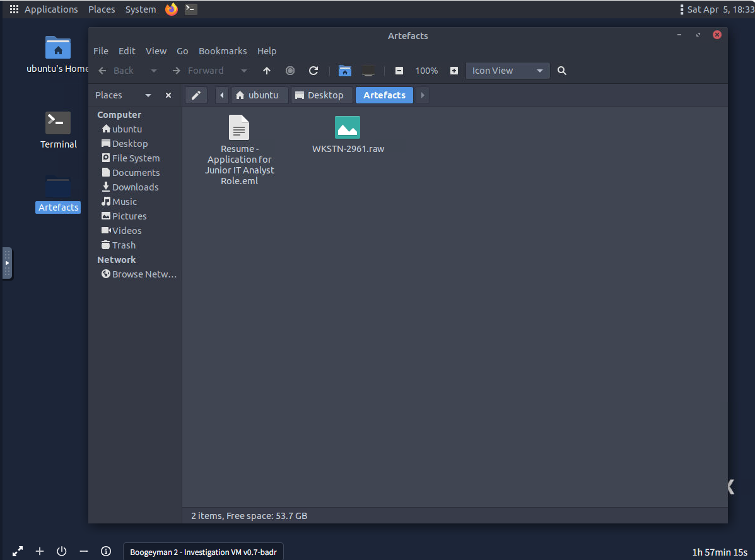Click the chevron on the right edge

coord(731,487)
